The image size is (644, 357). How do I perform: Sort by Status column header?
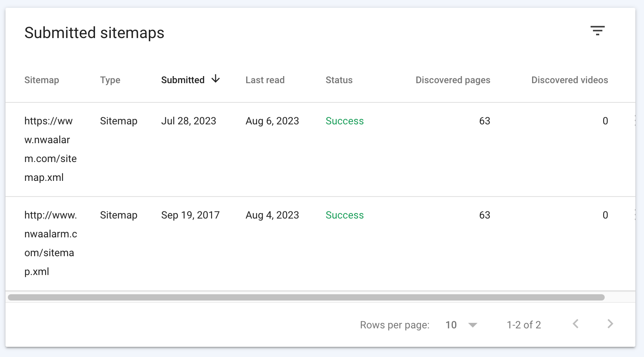339,80
